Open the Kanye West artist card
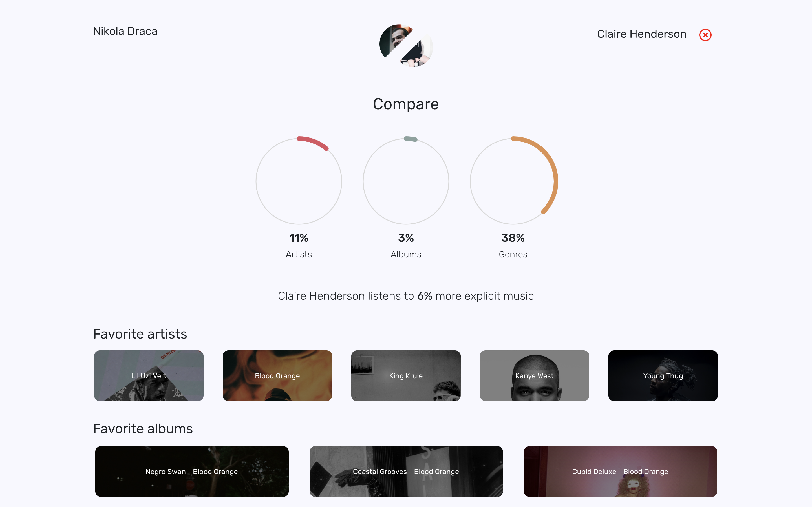Screen dimensions: 812x507 (x=534, y=375)
